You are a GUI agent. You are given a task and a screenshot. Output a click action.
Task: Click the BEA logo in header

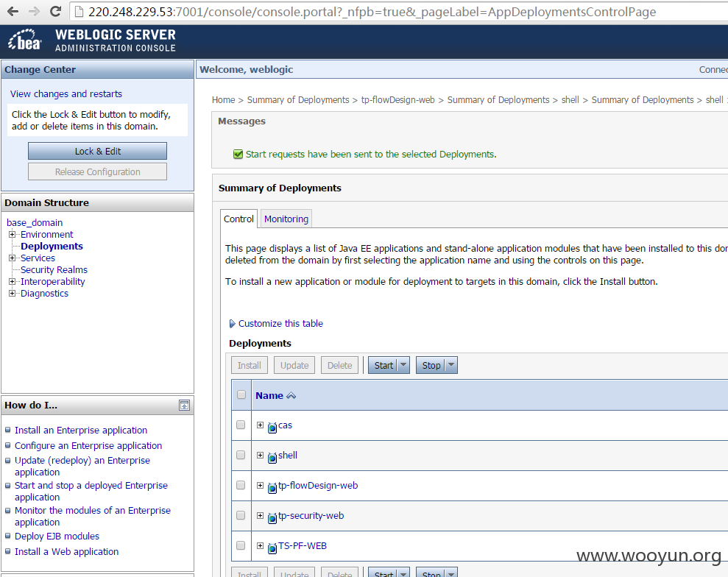pyautogui.click(x=24, y=40)
